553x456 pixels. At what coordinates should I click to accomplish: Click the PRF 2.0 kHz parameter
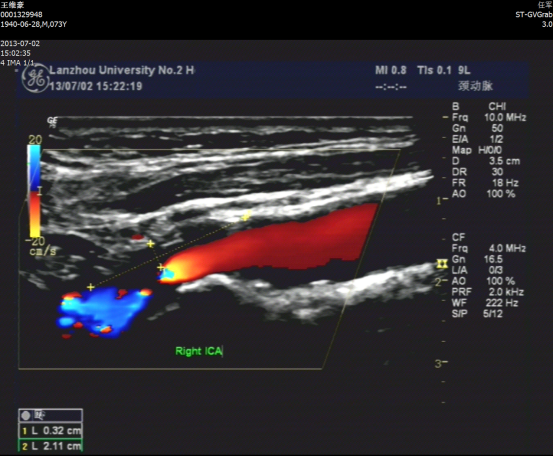(x=487, y=292)
